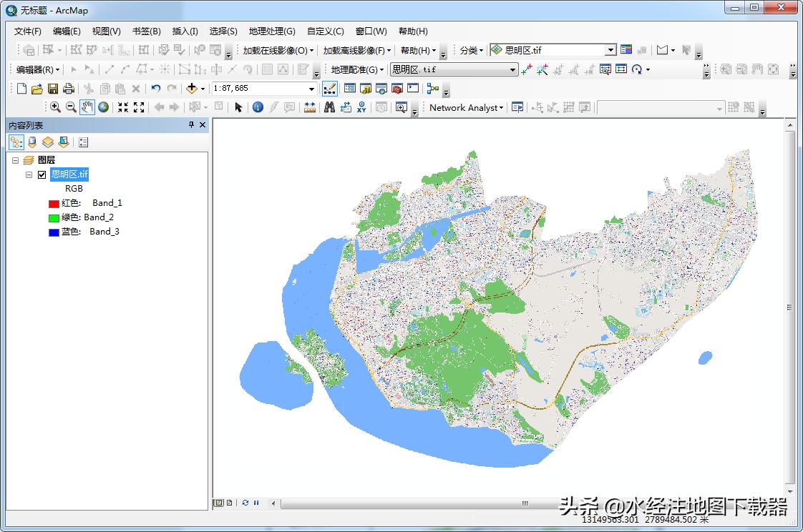Save the map document
803x532 pixels.
pos(53,89)
